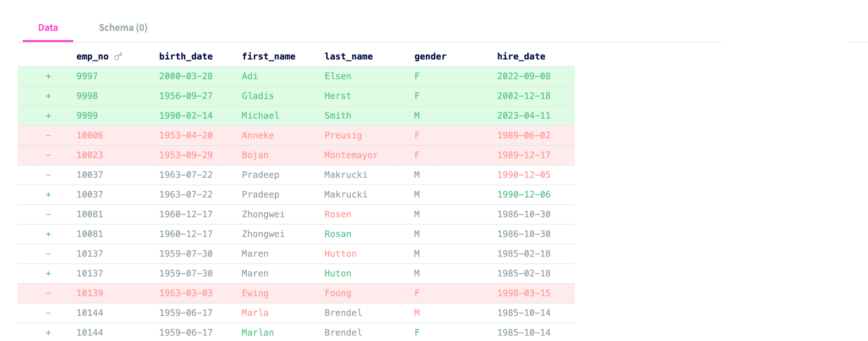Click the plus icon on Michael Smith row
The image size is (868, 341).
(49, 116)
